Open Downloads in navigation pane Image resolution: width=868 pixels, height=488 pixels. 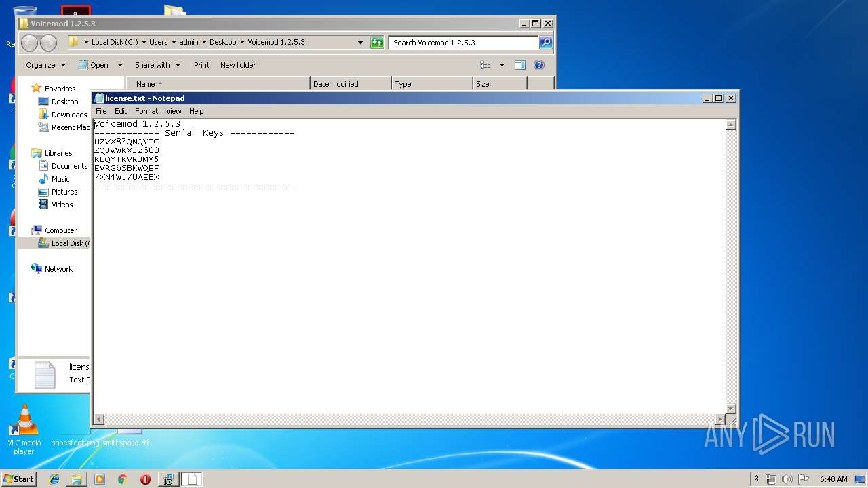pos(69,115)
